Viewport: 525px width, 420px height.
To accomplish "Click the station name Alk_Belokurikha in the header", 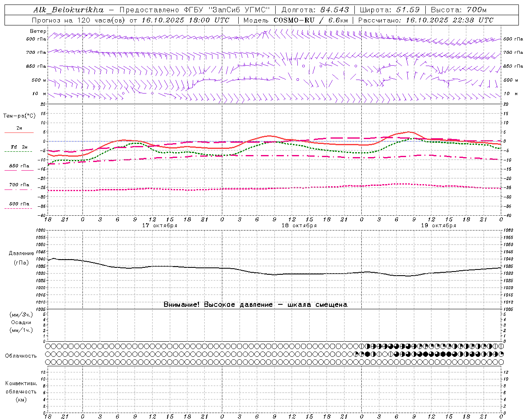I will (x=68, y=10).
